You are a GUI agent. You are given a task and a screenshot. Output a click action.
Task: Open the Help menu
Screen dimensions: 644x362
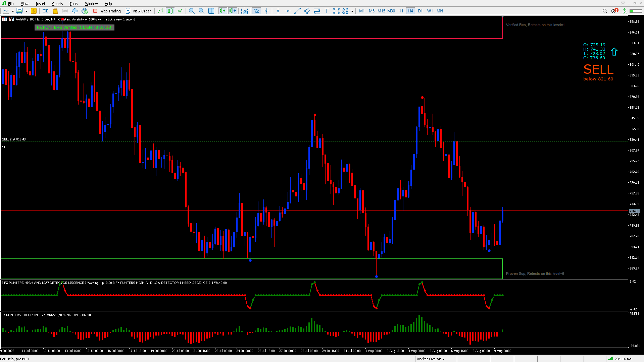pos(108,4)
